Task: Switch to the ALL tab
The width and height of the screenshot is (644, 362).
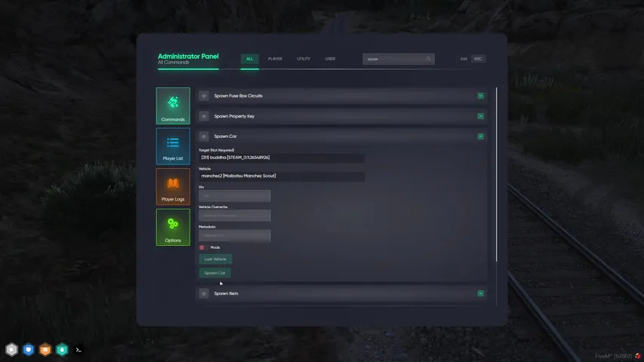Action: tap(250, 59)
